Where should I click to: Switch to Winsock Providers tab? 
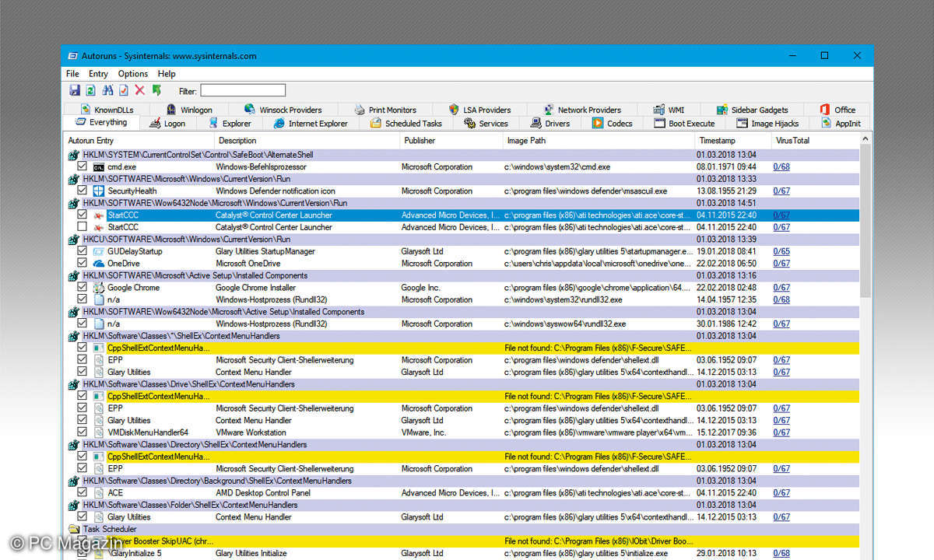pos(283,110)
